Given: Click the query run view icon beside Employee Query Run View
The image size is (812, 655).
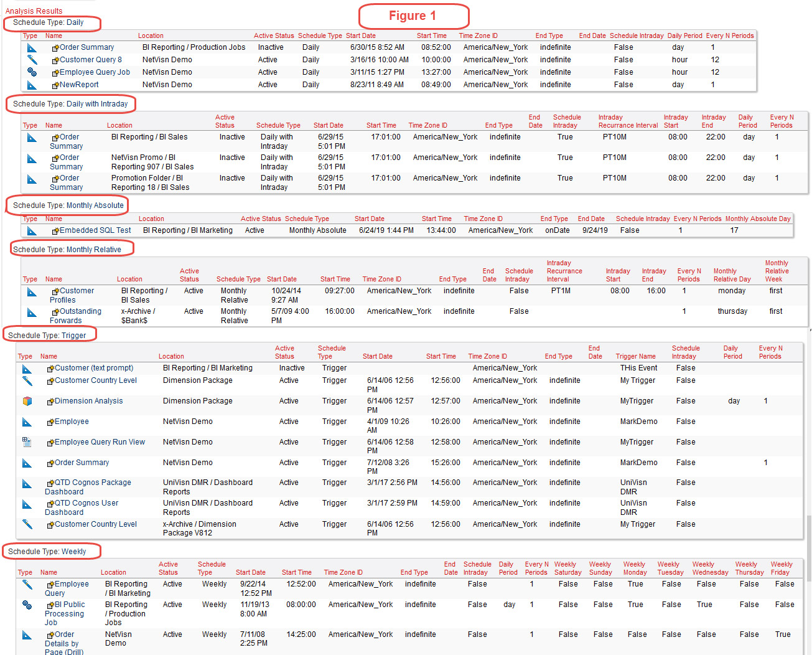Looking at the screenshot, I should pos(26,442).
